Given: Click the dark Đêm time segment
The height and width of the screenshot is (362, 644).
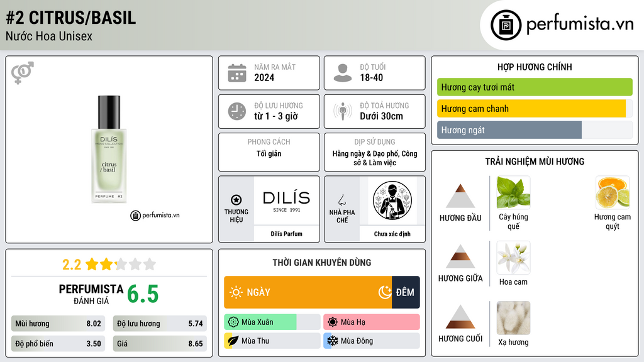Looking at the screenshot, I should tap(406, 292).
